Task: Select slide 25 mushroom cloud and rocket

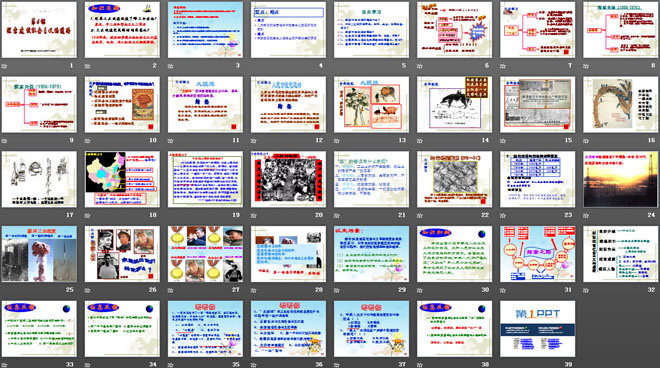Action: (x=39, y=254)
